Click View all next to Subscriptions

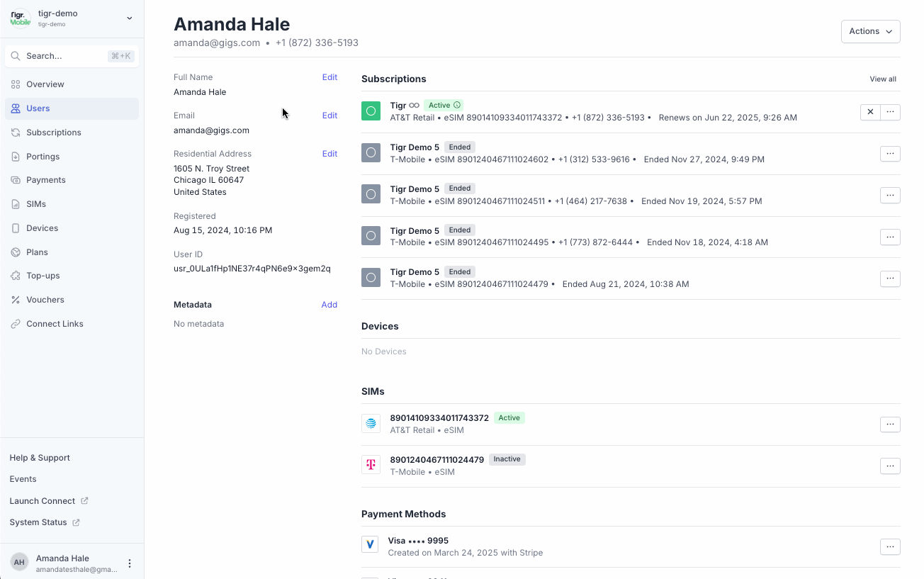[x=882, y=79]
